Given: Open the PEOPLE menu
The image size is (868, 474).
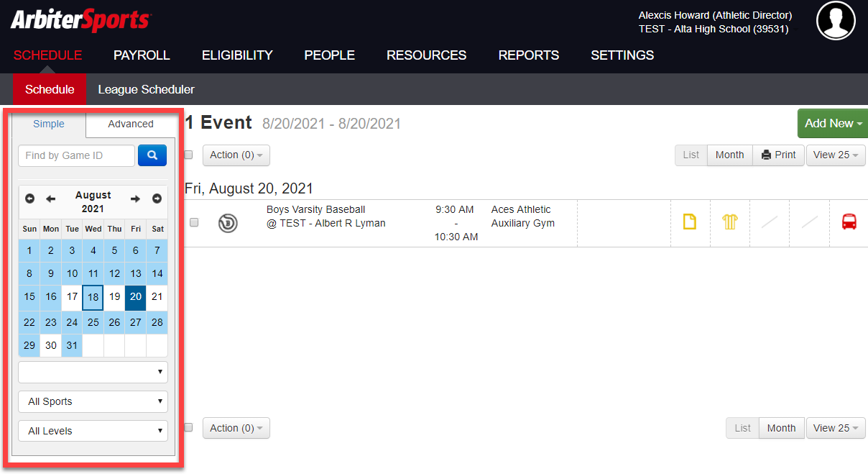Looking at the screenshot, I should [329, 55].
